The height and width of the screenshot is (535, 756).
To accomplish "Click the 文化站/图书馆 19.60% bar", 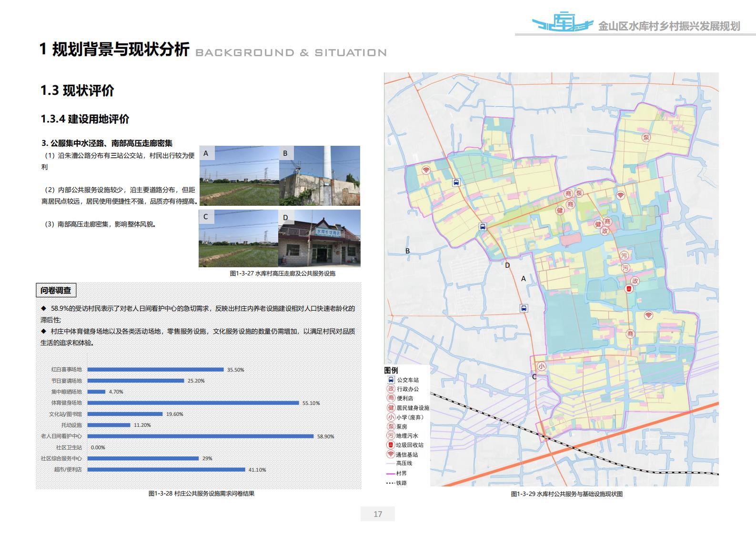I will 125,414.
